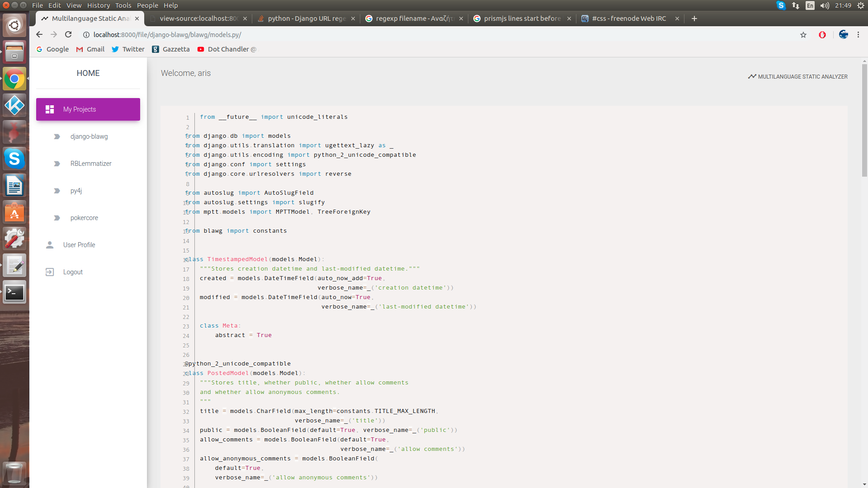Click the dashboard icon beside My Projects
The image size is (868, 488).
pos(50,109)
